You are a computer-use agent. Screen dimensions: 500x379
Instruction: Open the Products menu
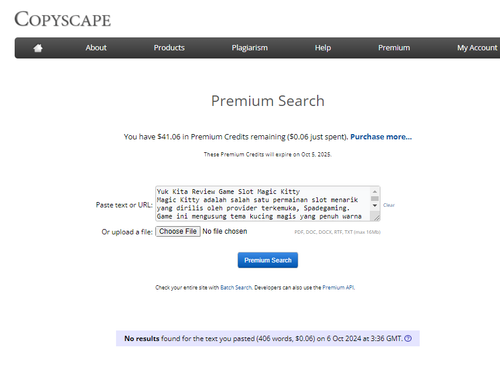coord(169,48)
